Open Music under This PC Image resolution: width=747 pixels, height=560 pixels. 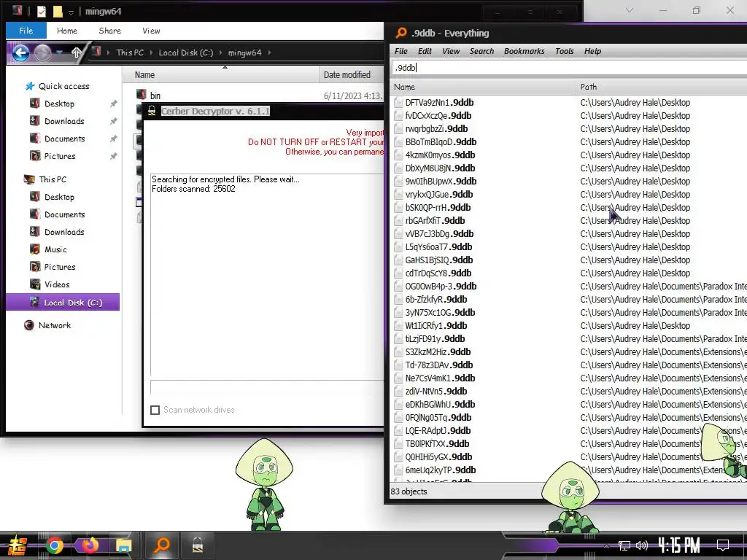(55, 249)
